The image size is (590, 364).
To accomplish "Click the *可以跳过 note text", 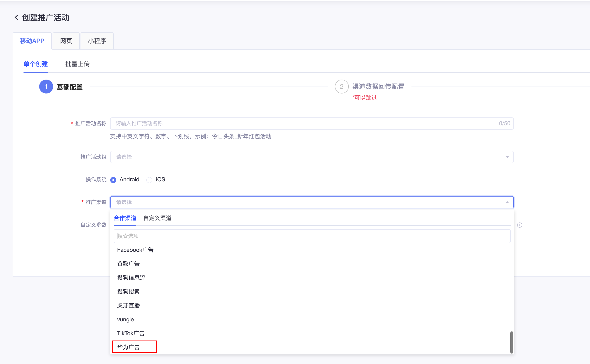I will tap(364, 98).
